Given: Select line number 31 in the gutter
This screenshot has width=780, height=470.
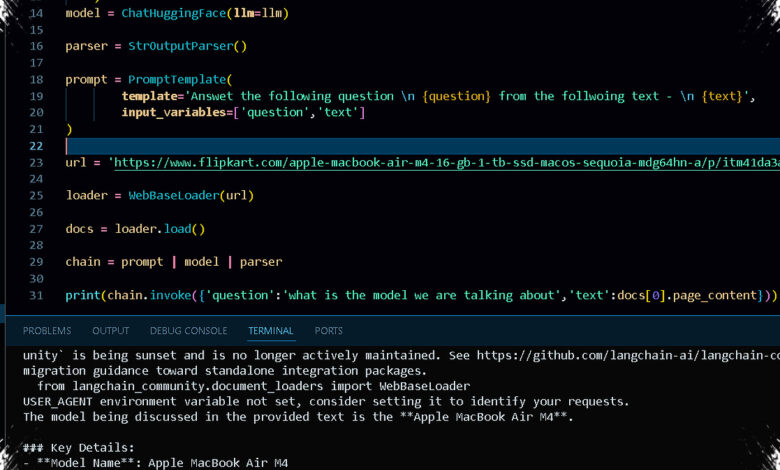Looking at the screenshot, I should [x=36, y=295].
